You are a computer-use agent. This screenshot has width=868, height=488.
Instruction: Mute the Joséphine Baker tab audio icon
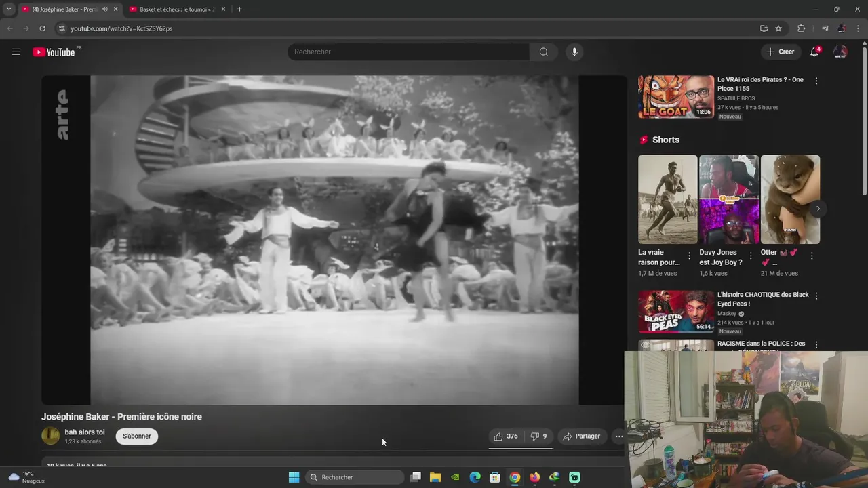104,9
